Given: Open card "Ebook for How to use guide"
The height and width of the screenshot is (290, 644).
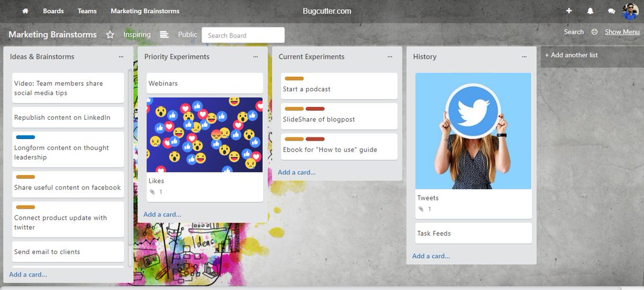Looking at the screenshot, I should pyautogui.click(x=339, y=146).
